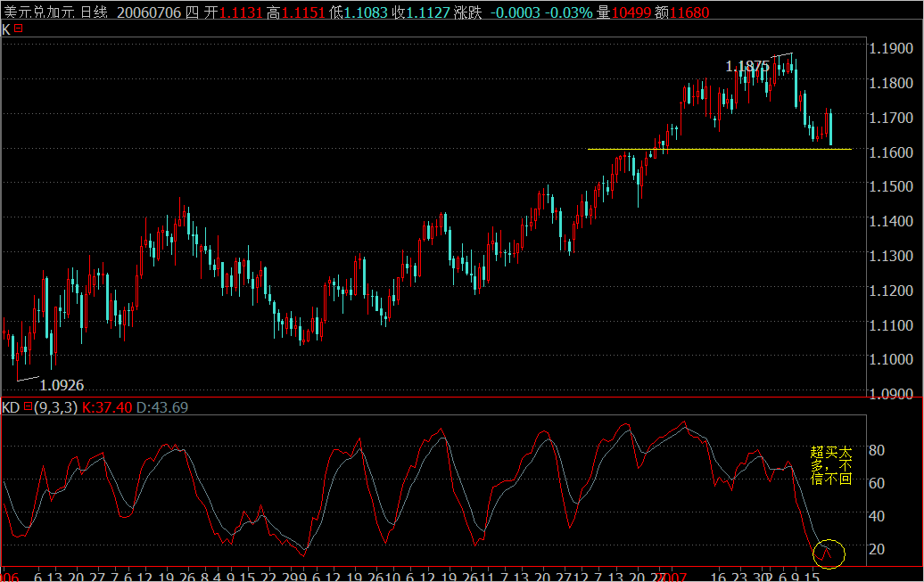The image size is (924, 582).
Task: Select the yellow circle annotation on KD line
Action: click(828, 553)
